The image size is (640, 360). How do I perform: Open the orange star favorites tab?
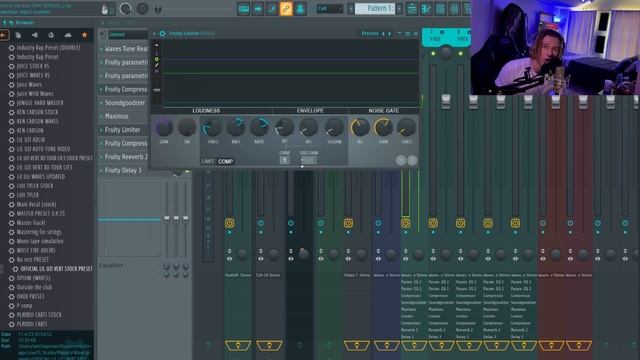pyautogui.click(x=84, y=35)
